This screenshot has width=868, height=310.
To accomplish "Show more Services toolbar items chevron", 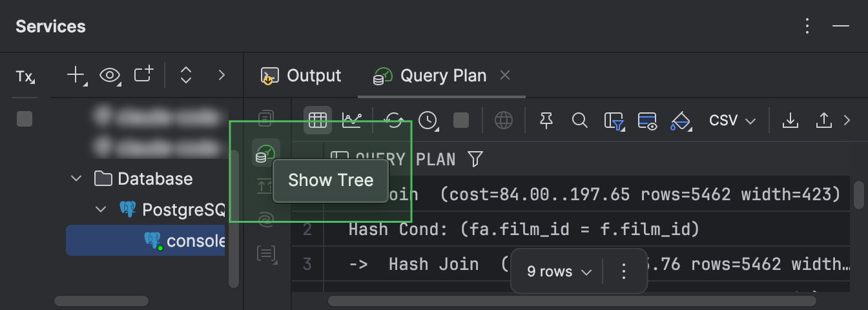I will tap(222, 76).
